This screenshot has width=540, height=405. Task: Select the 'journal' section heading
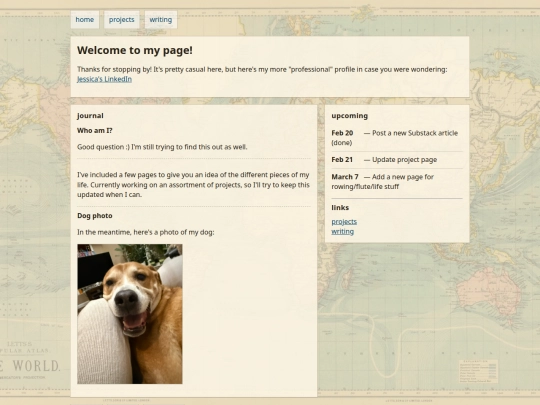pos(90,116)
